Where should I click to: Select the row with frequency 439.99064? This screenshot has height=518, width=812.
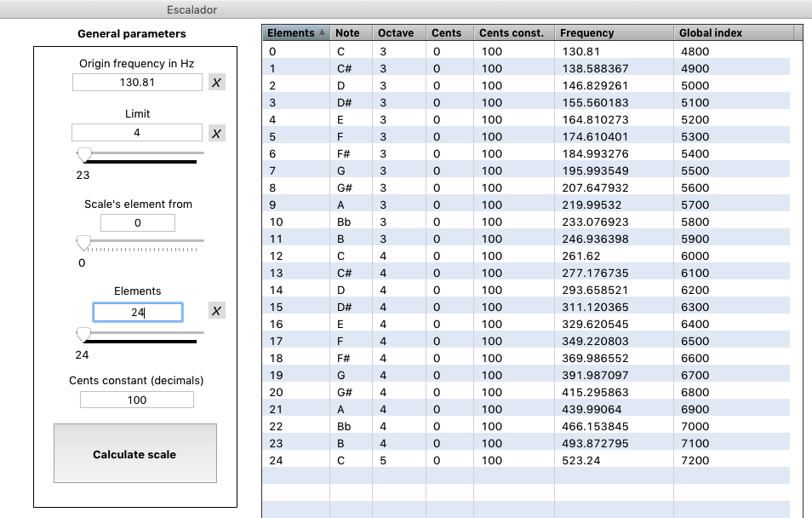coord(528,410)
